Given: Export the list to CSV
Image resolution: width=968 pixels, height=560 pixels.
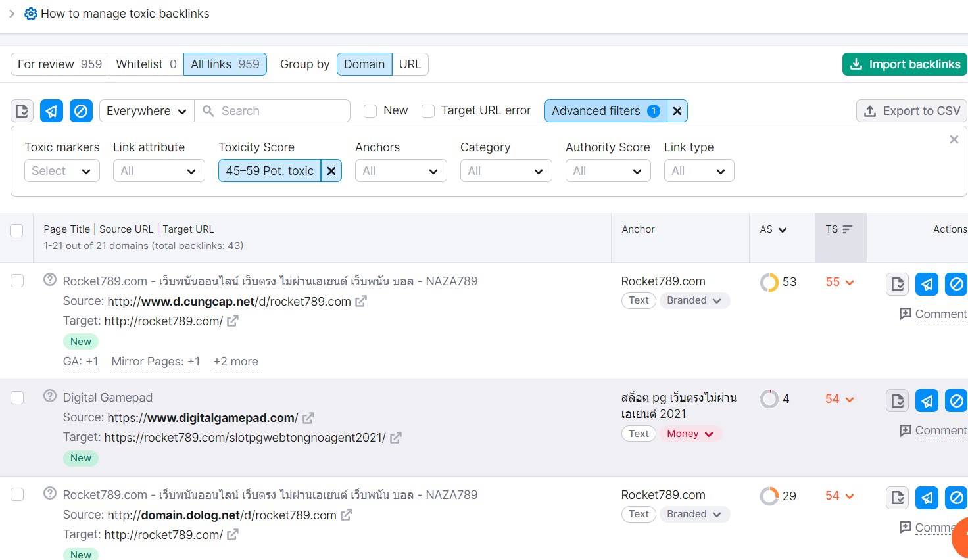Looking at the screenshot, I should pyautogui.click(x=912, y=111).
